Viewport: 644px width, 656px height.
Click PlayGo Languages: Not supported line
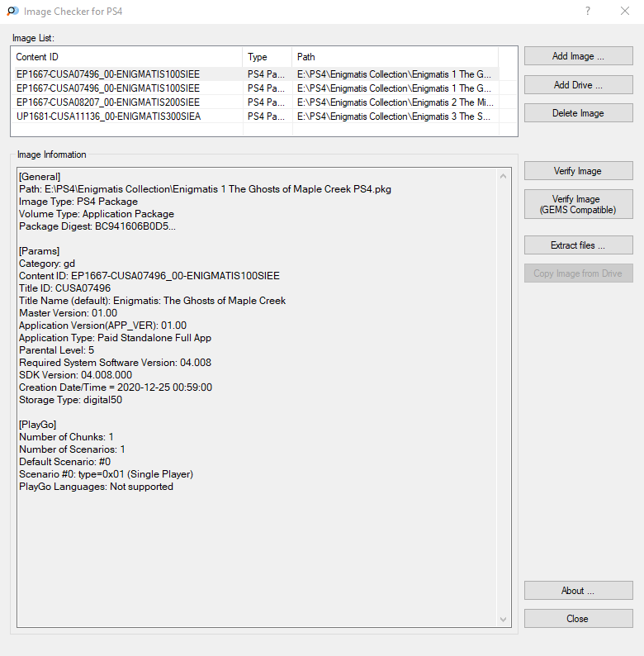pos(96,487)
